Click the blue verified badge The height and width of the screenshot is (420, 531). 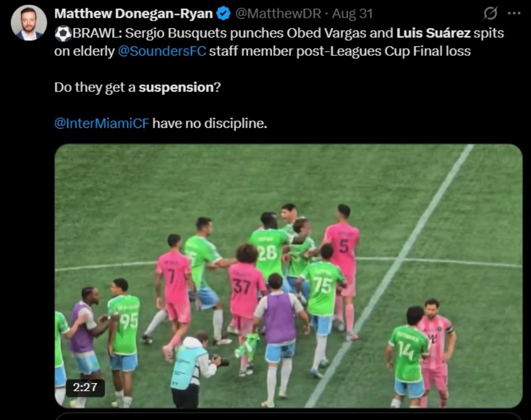pos(224,14)
